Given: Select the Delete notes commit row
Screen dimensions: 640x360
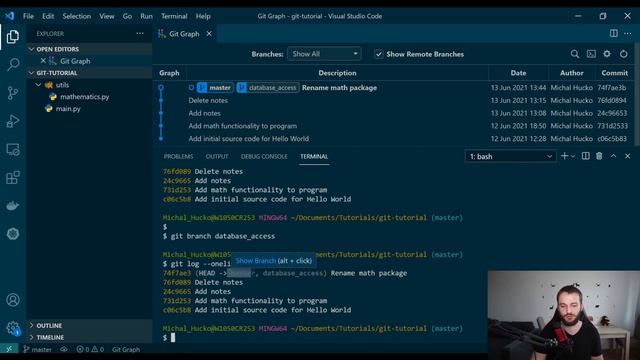Looking at the screenshot, I should click(394, 100).
